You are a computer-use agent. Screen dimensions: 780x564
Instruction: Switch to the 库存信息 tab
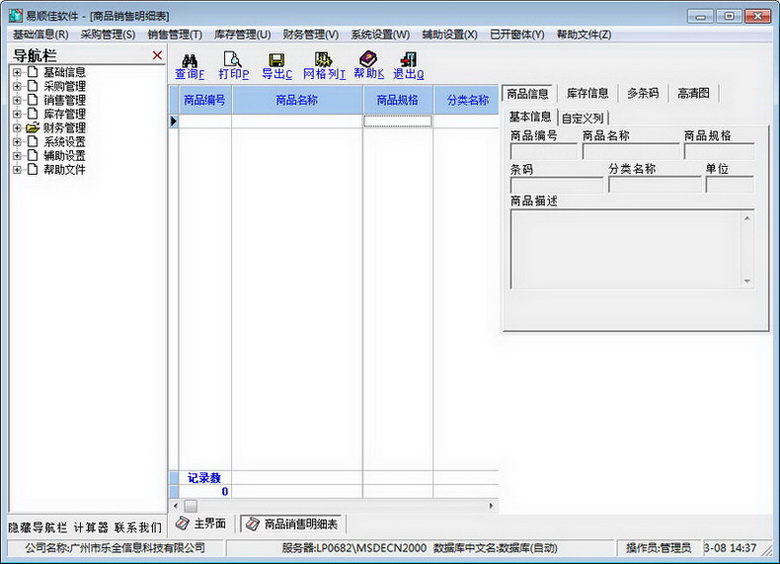587,93
